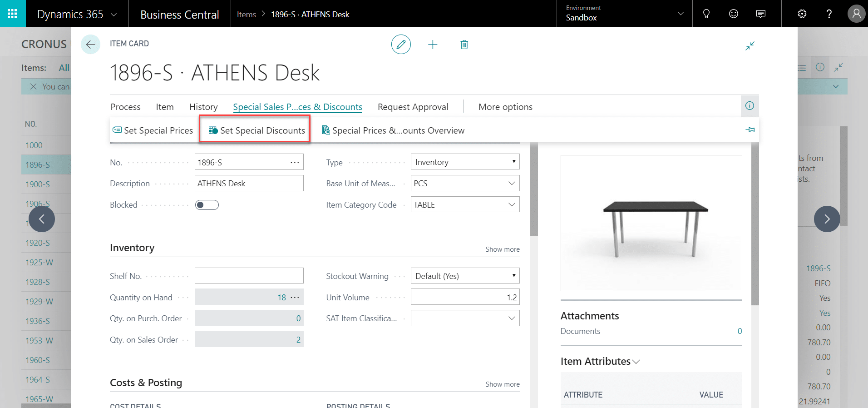Click the Shelf No. input field
The image size is (868, 408).
pyautogui.click(x=249, y=276)
